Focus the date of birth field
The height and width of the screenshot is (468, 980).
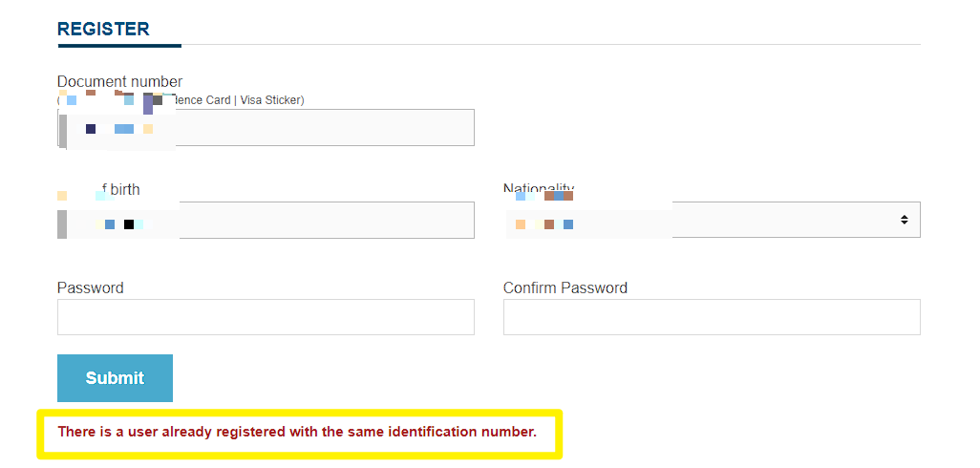pyautogui.click(x=325, y=220)
